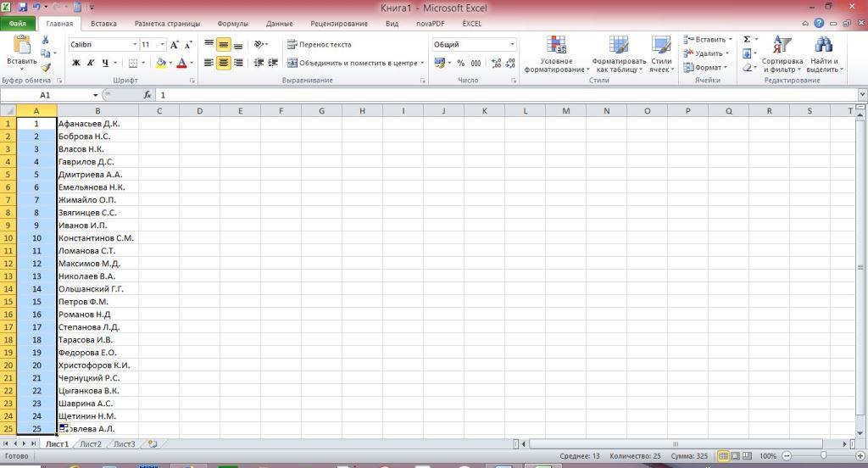Viewport: 868px width, 468px height.
Task: Toggle italic (К) formatting
Action: (x=91, y=63)
